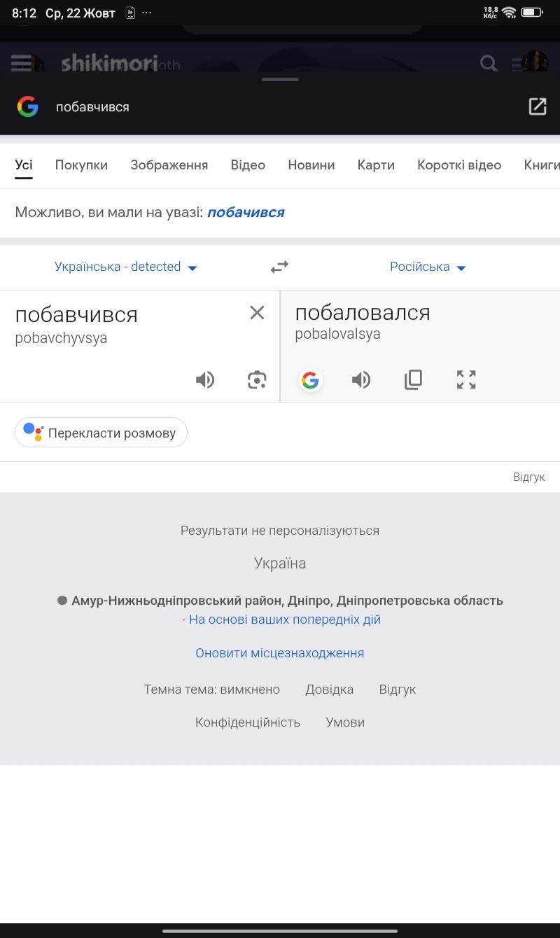Open search results in external browser
Viewport: 560px width, 938px height.
(x=537, y=106)
